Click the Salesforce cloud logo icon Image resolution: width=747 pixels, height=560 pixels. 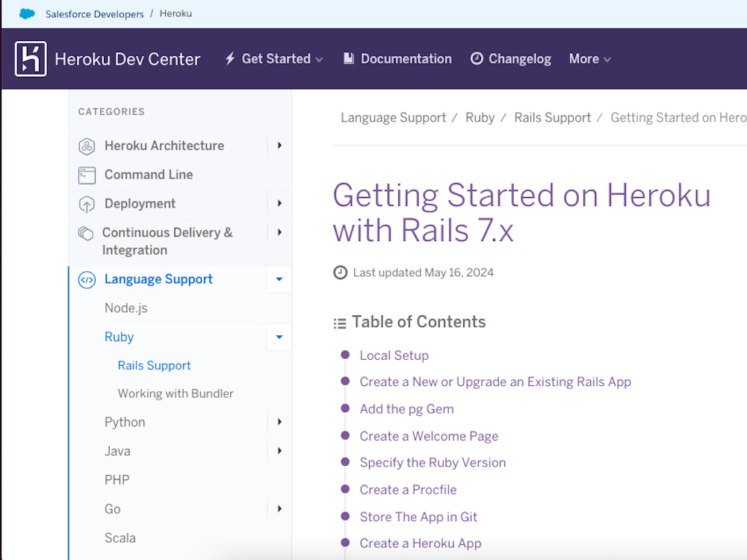[27, 13]
